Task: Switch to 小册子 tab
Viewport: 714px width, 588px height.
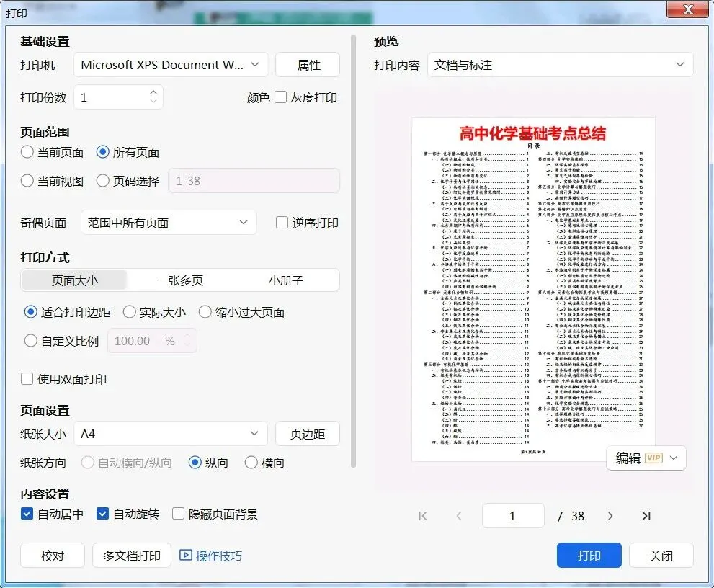Action: 285,280
